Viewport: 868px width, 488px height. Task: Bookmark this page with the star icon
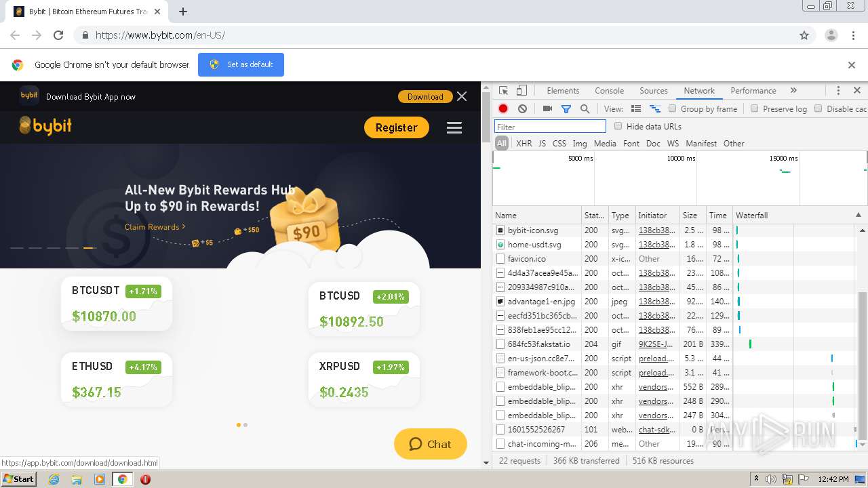pyautogui.click(x=804, y=35)
